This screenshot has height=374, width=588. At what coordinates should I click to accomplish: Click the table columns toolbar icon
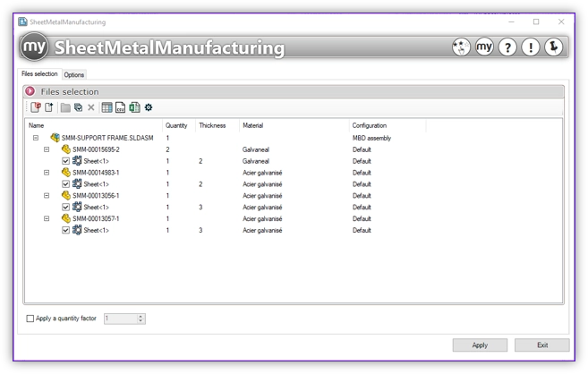pos(107,107)
